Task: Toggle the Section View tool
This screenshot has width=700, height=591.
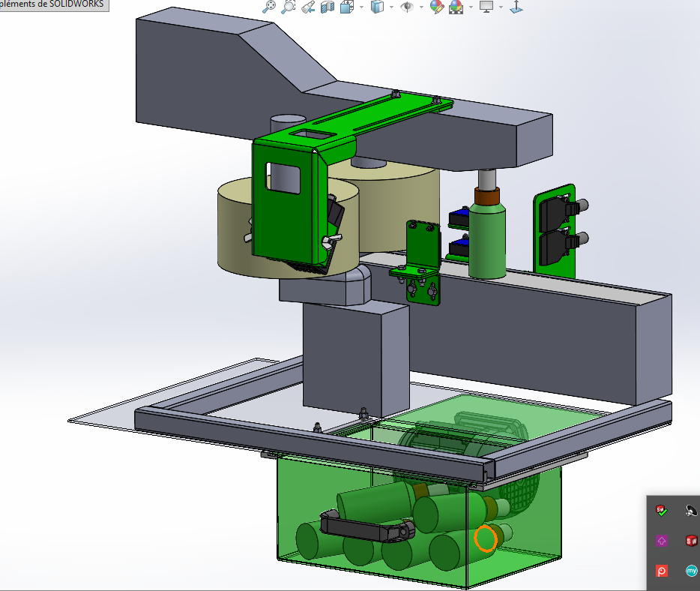Action: click(327, 7)
